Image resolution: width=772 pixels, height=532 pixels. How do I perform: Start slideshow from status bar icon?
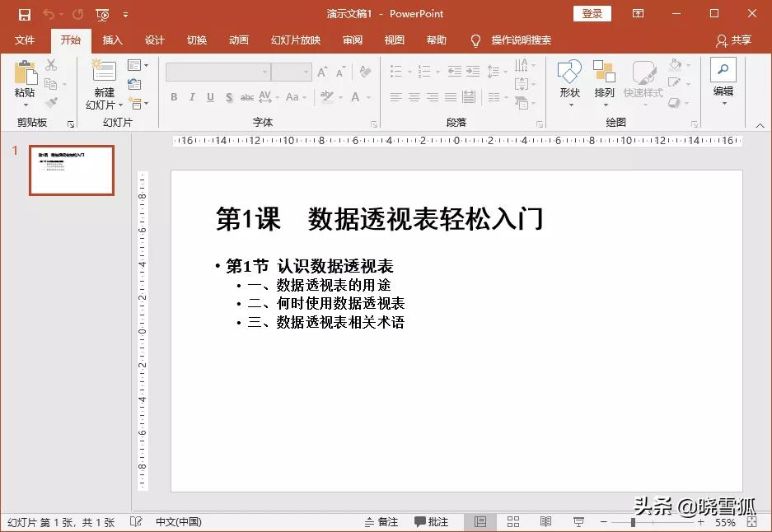click(578, 521)
